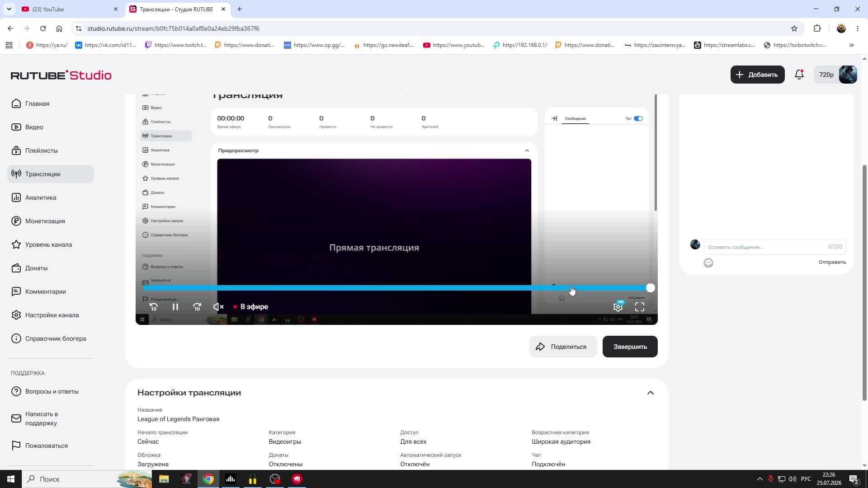
Task: Click the Поделиться button
Action: (x=563, y=347)
